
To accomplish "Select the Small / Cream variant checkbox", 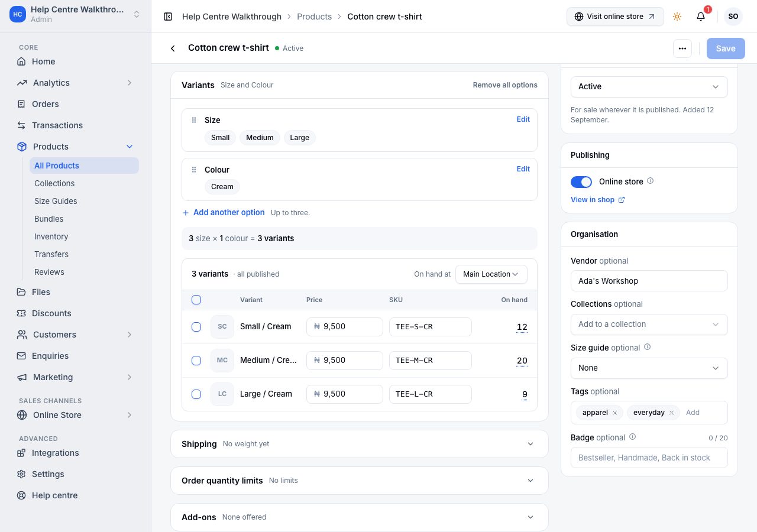I will (x=196, y=327).
